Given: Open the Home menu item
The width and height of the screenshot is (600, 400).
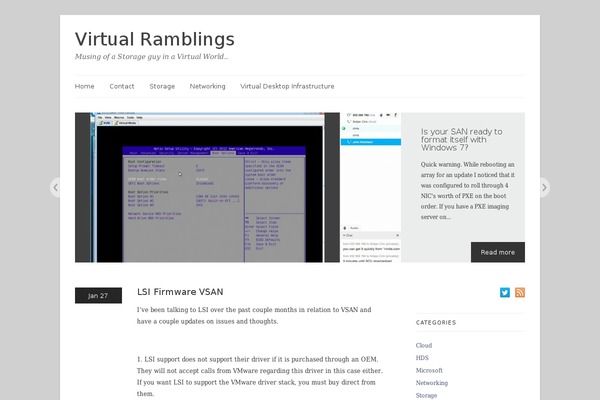Looking at the screenshot, I should click(85, 86).
